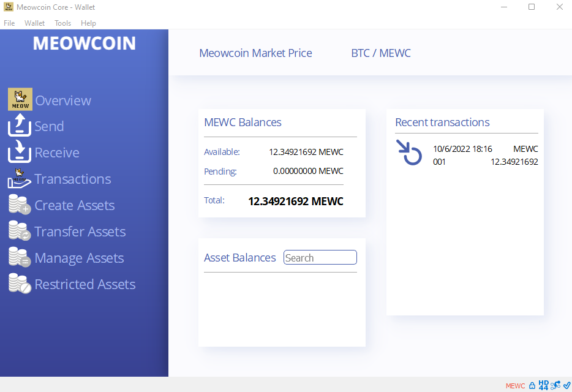Click the wallet encryption lock icon
Viewport: 572px width, 392px height.
pos(532,385)
